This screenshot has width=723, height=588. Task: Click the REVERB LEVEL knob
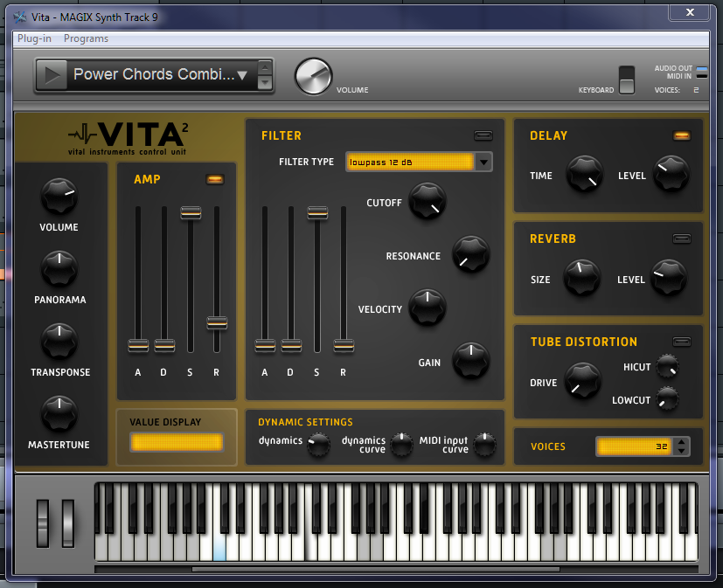(669, 278)
